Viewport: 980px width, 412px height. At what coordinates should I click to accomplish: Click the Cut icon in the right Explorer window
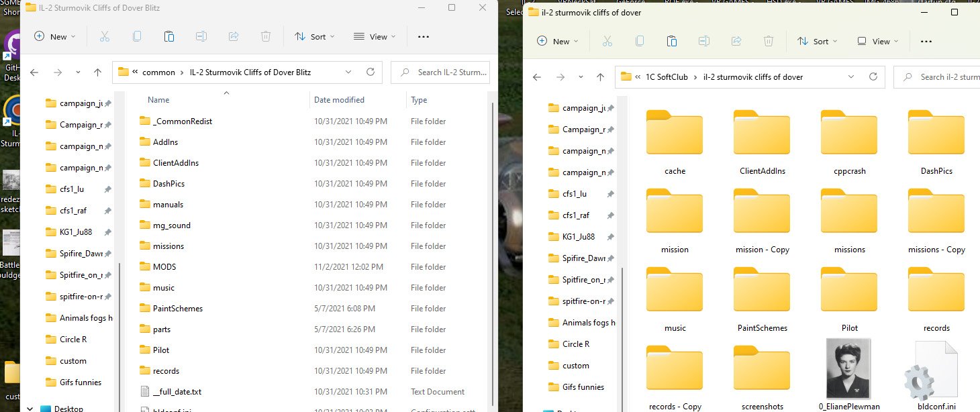[x=607, y=42]
